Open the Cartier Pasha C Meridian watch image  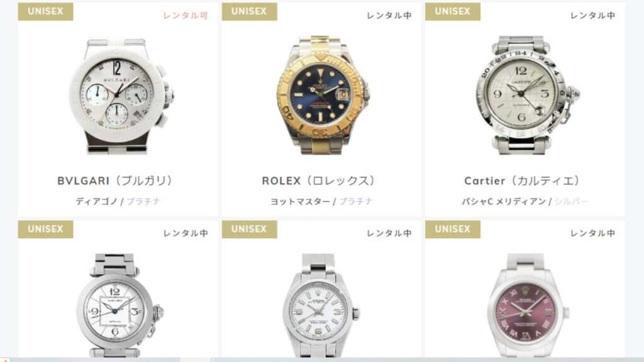526,95
